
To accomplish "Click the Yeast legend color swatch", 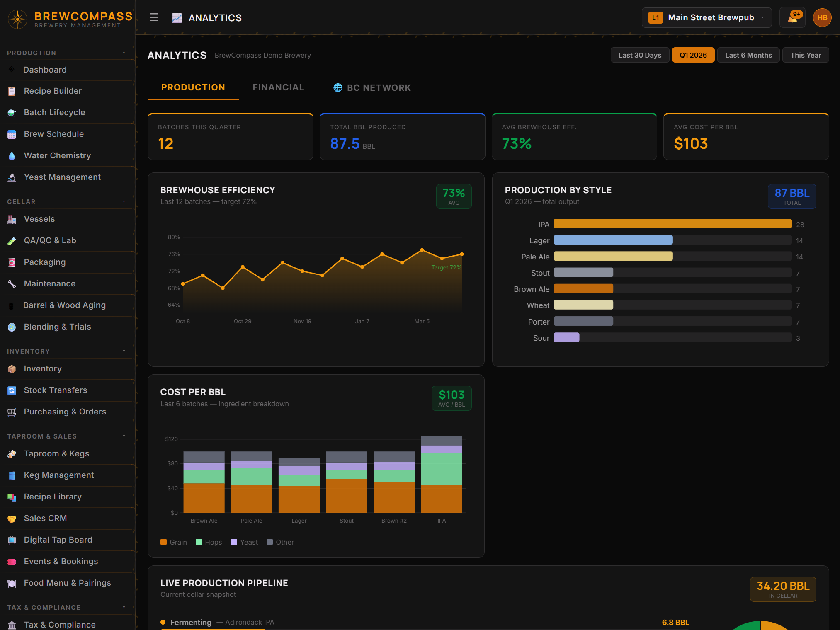I will 234,542.
